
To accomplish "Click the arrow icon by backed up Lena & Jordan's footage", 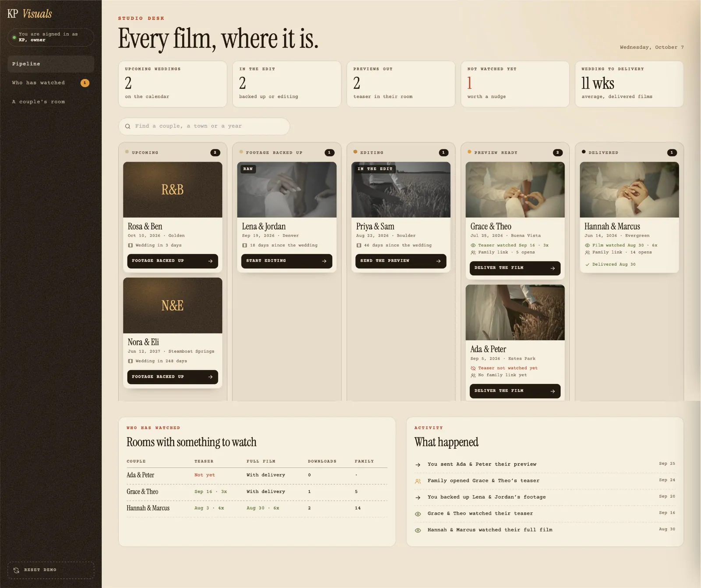I will [x=418, y=497].
